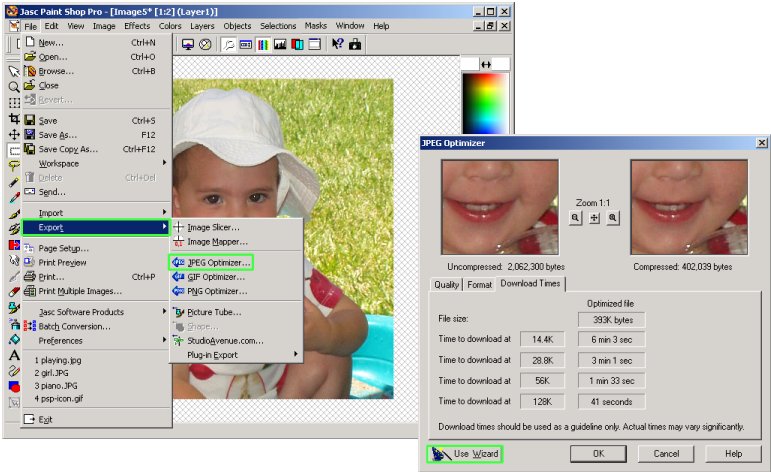Toggle the Histogram window button
Image resolution: width=771 pixels, height=472 pixels.
[280, 45]
